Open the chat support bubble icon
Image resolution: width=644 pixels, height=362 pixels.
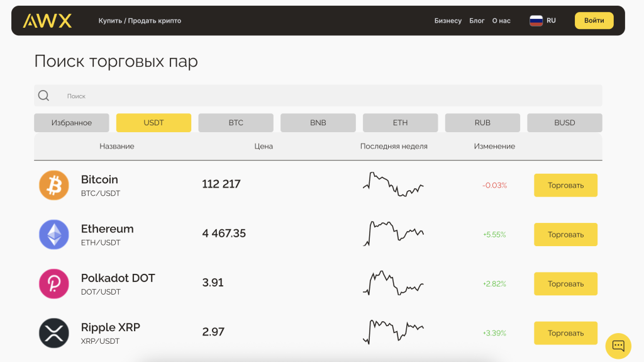point(618,346)
